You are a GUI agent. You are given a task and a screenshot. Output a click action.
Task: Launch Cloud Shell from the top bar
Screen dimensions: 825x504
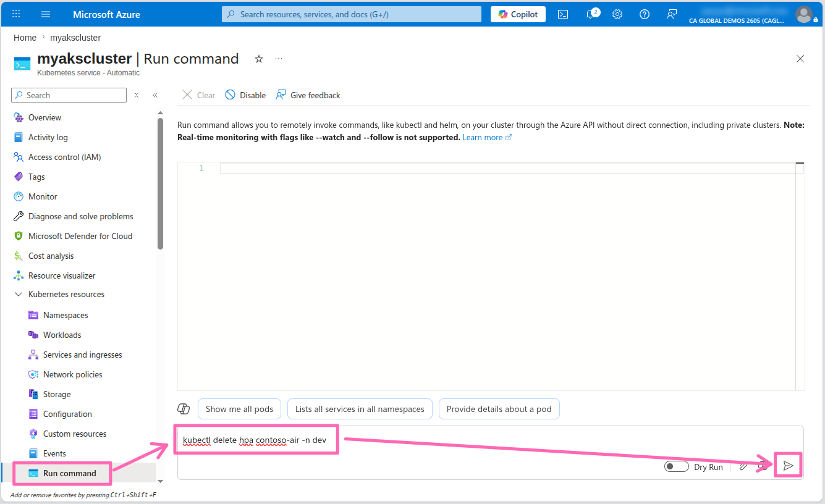[563, 14]
